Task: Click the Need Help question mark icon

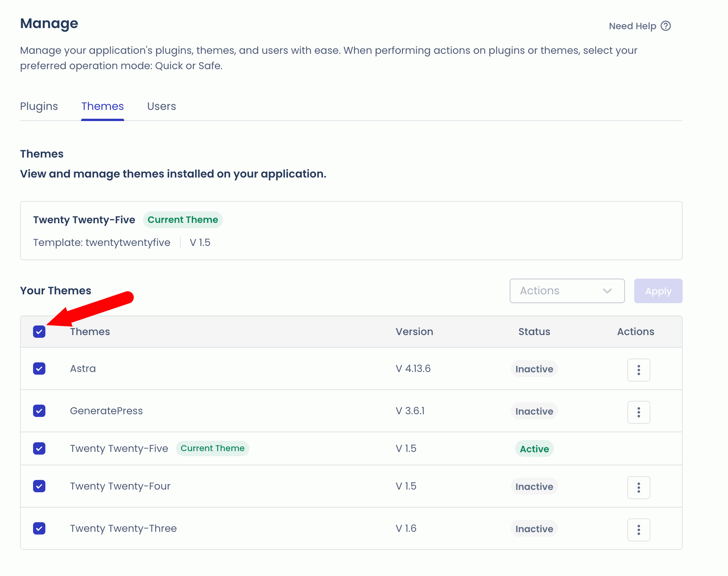Action: tap(666, 26)
